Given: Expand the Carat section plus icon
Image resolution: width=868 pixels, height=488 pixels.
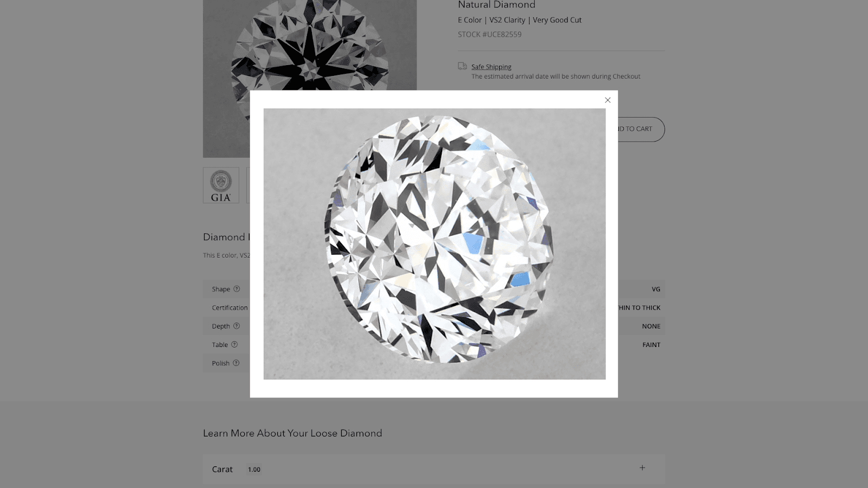Looking at the screenshot, I should click(x=642, y=467).
